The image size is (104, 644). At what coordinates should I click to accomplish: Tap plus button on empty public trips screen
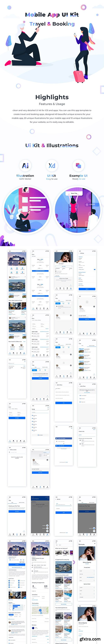tap(47, 396)
